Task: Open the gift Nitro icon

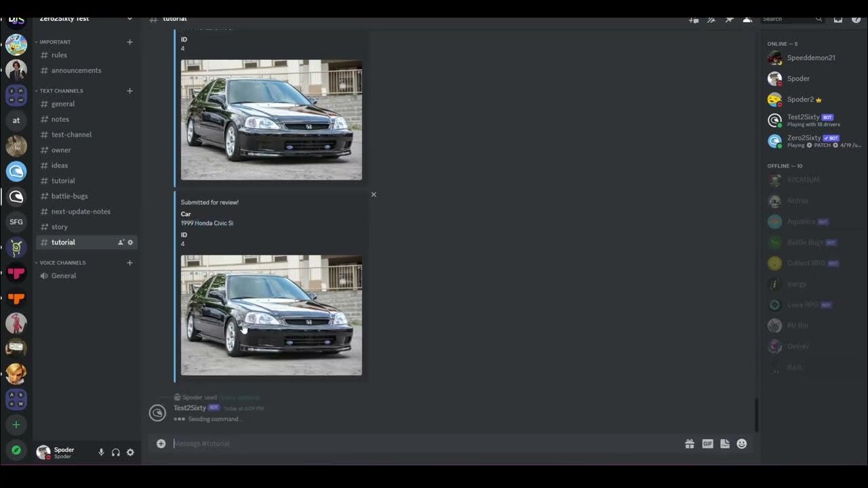Action: coord(690,444)
